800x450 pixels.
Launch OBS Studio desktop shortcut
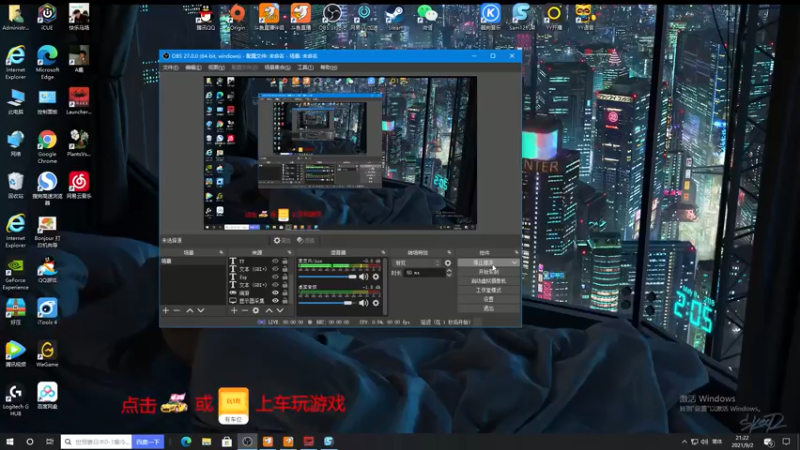332,17
